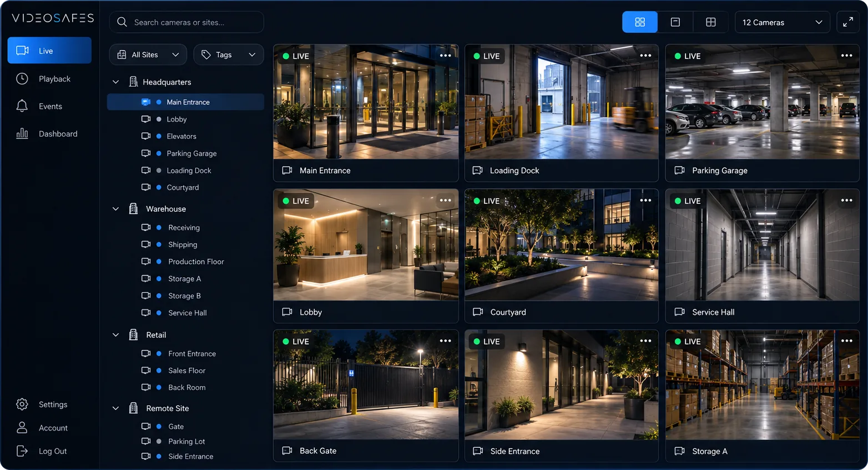Click the Playback clock icon
This screenshot has height=470, width=868.
[x=22, y=79]
